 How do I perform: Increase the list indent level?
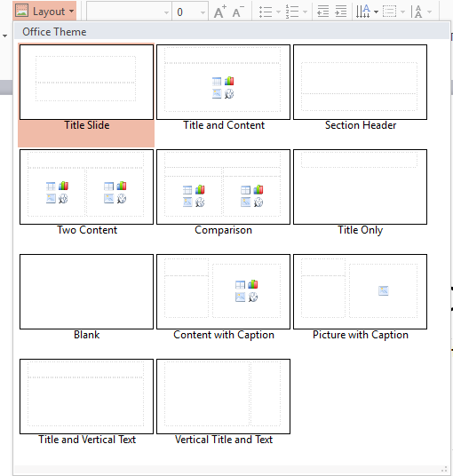[x=341, y=12]
